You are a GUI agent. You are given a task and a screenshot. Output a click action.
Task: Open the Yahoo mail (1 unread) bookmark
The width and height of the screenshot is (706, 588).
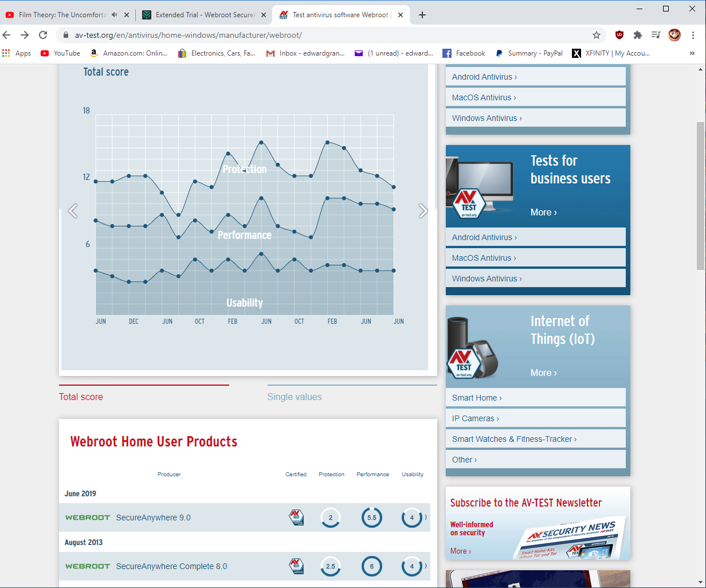[x=394, y=53]
